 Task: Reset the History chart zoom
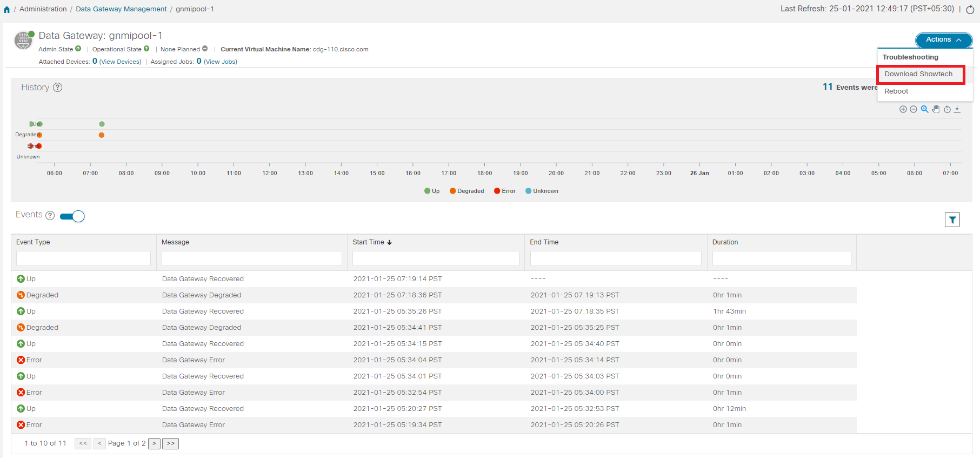(947, 109)
